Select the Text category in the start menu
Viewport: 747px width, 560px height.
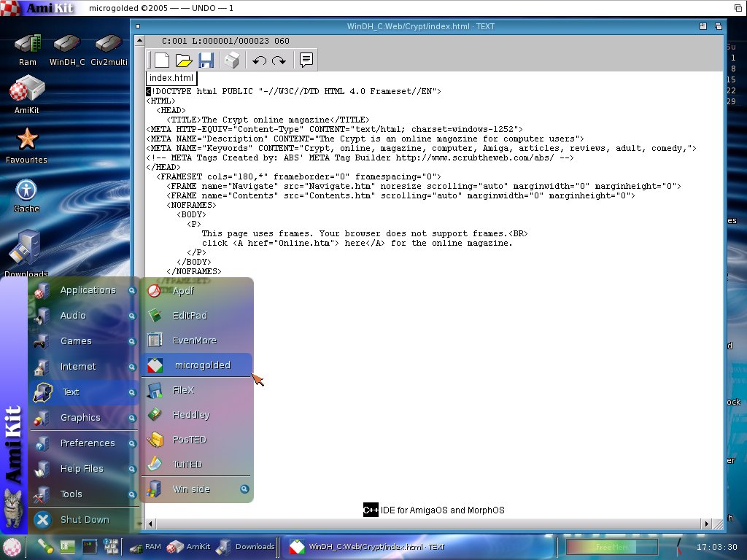point(84,392)
